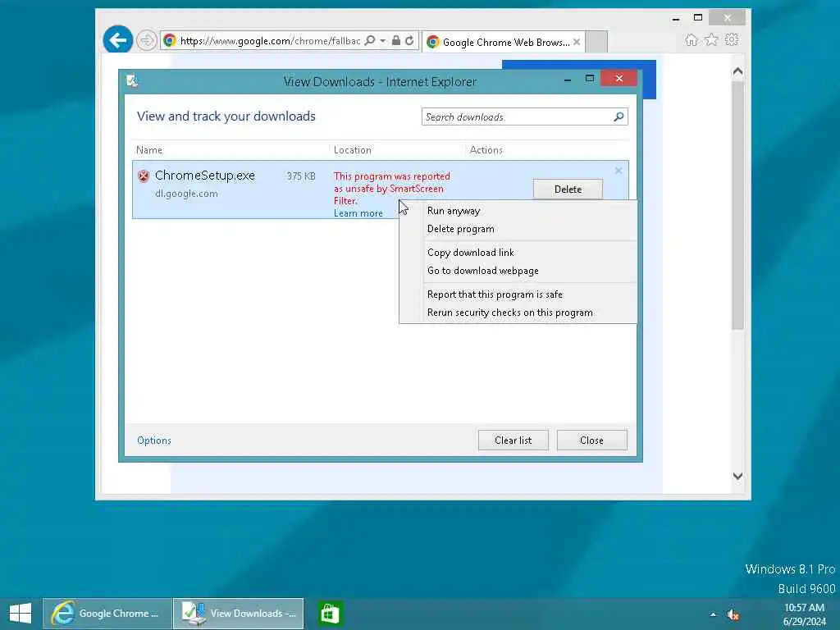View the security lock icon report
840x630 pixels.
(396, 41)
